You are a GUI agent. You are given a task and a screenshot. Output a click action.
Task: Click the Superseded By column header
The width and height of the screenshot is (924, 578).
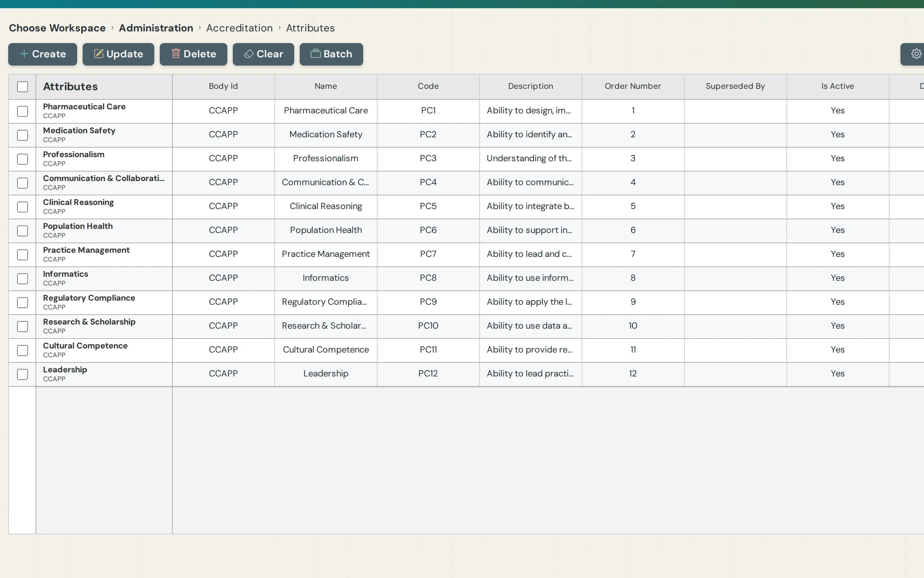click(x=735, y=86)
